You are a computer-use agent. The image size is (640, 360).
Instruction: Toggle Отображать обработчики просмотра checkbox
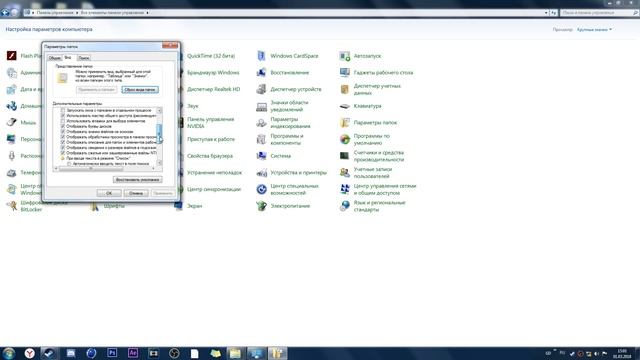[63, 137]
